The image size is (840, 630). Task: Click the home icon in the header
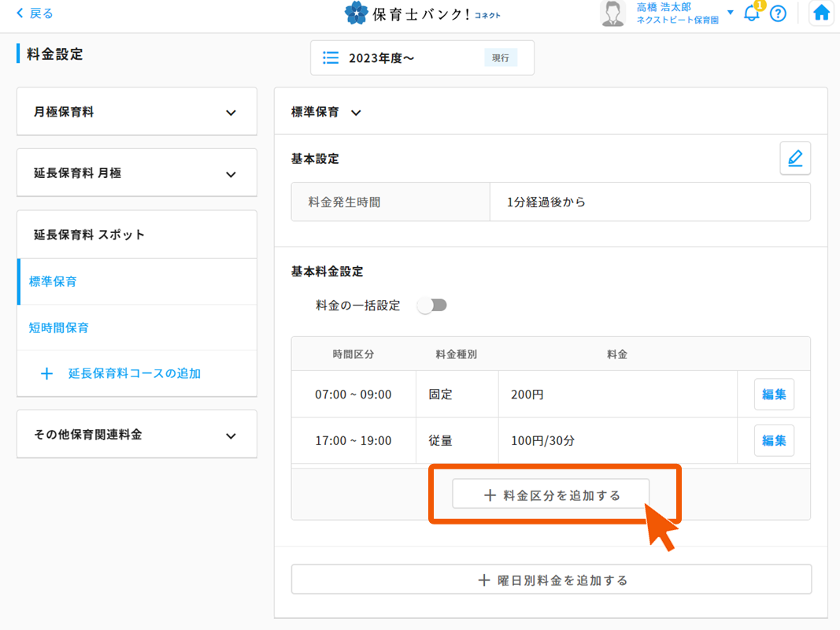click(821, 13)
